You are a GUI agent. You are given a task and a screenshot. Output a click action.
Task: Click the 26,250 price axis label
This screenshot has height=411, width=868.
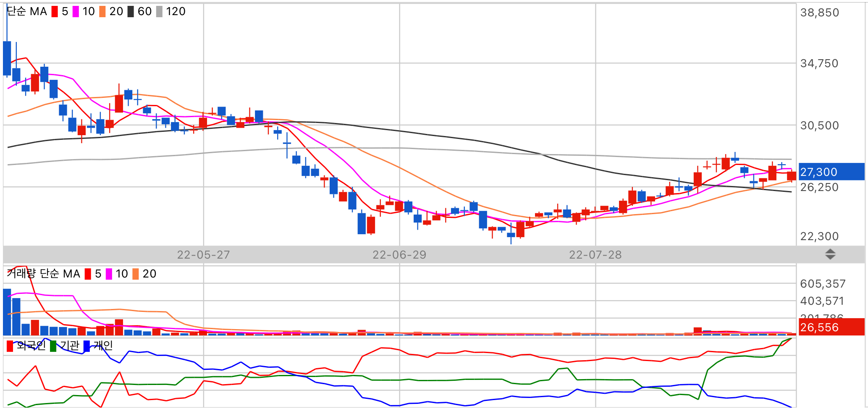pyautogui.click(x=819, y=187)
